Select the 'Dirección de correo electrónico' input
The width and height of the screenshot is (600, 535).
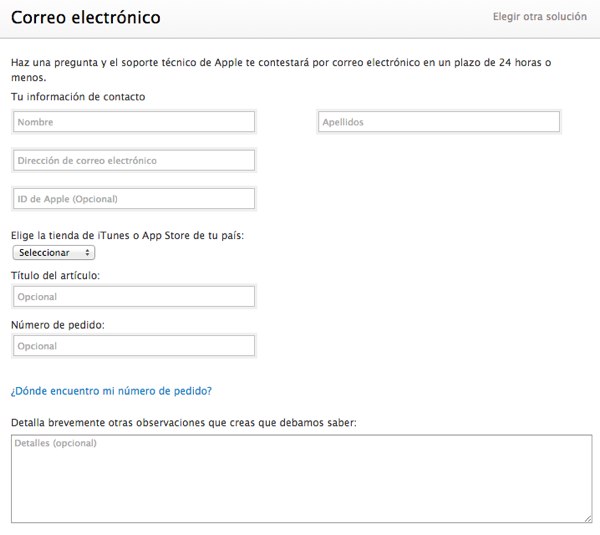point(134,160)
